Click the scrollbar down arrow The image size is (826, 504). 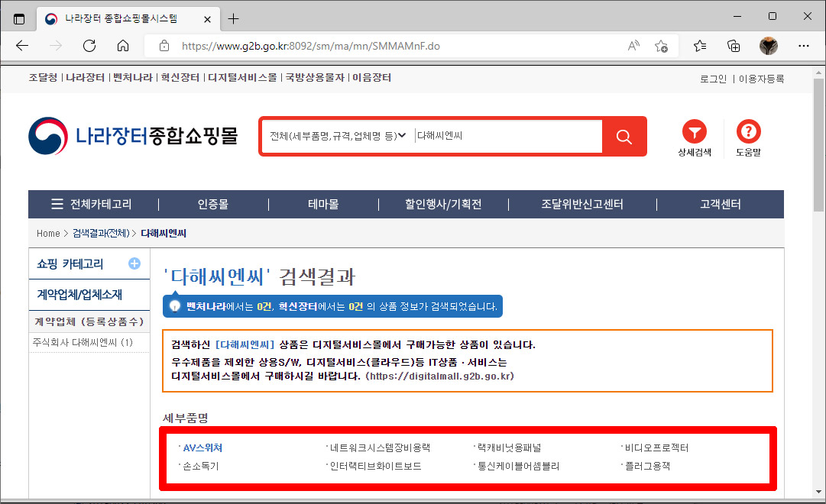pyautogui.click(x=818, y=492)
